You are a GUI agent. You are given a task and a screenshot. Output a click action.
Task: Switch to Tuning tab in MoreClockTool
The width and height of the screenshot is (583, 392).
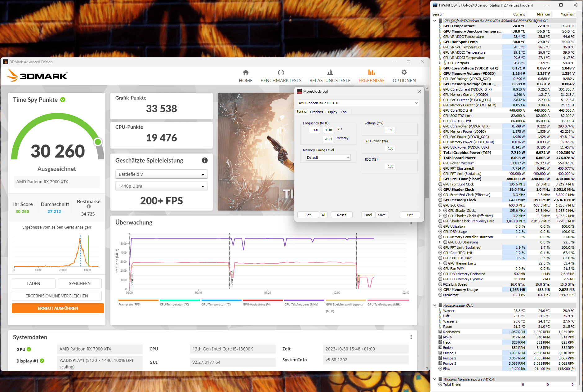tap(301, 112)
